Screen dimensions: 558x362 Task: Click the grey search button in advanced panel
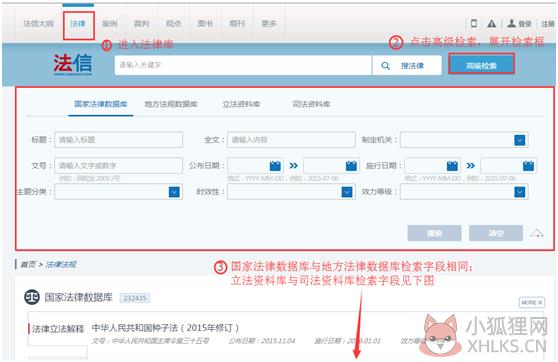point(435,233)
